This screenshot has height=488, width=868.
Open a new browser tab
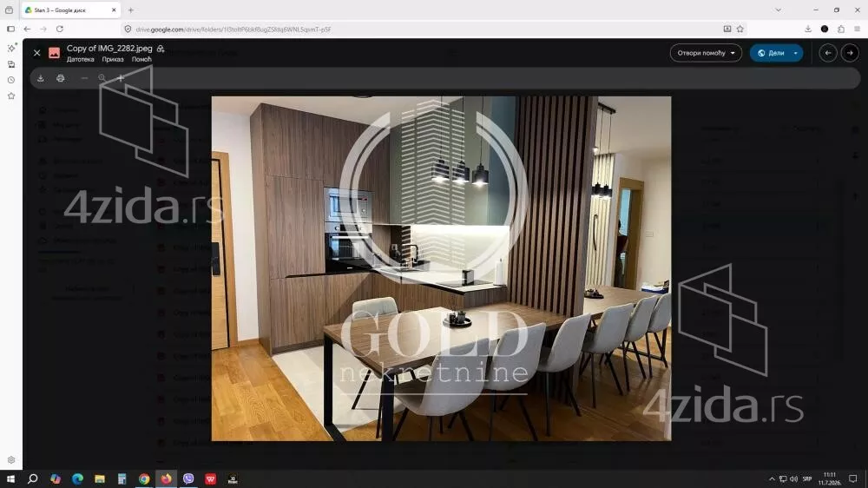[131, 10]
